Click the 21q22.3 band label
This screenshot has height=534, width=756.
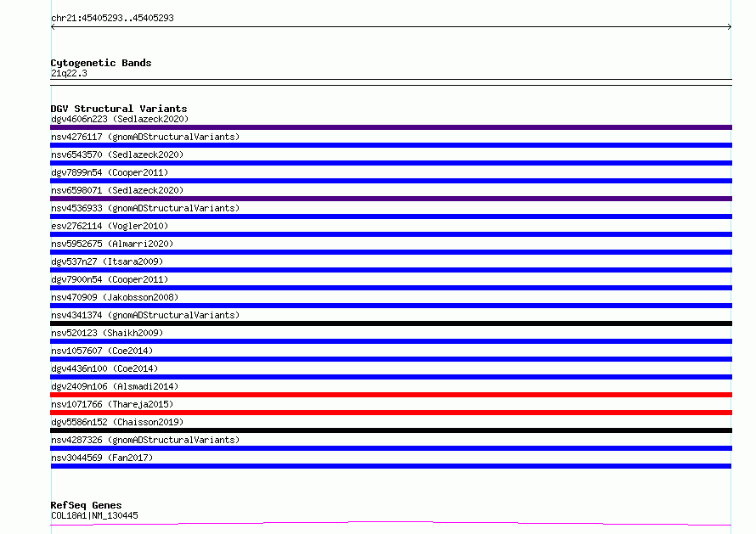click(69, 73)
